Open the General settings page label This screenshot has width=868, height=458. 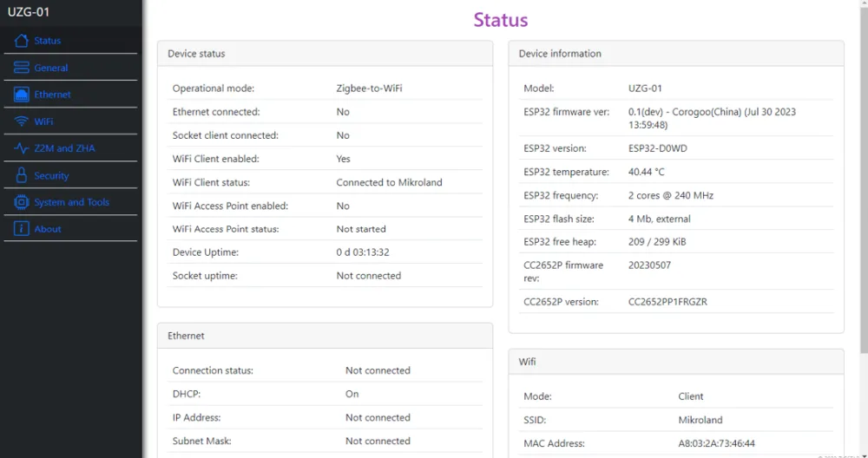point(51,68)
